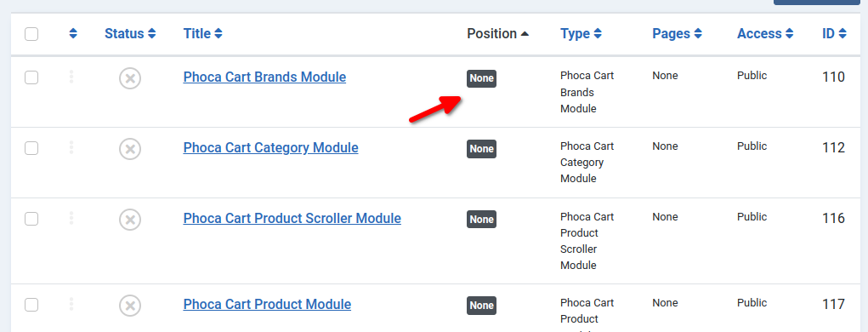The width and height of the screenshot is (868, 332).
Task: Click status icon of Phoca Cart Brands Module
Action: [x=130, y=78]
